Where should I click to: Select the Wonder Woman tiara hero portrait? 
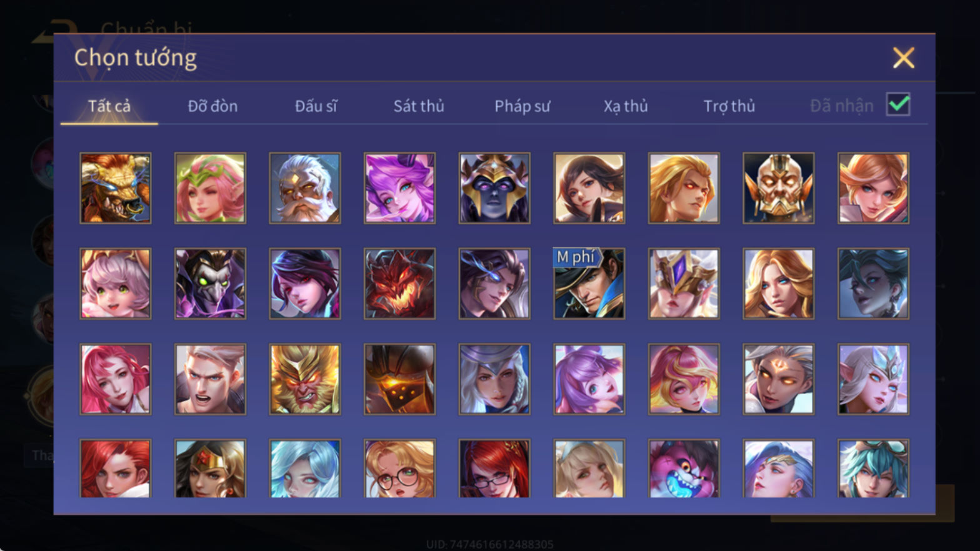point(211,469)
